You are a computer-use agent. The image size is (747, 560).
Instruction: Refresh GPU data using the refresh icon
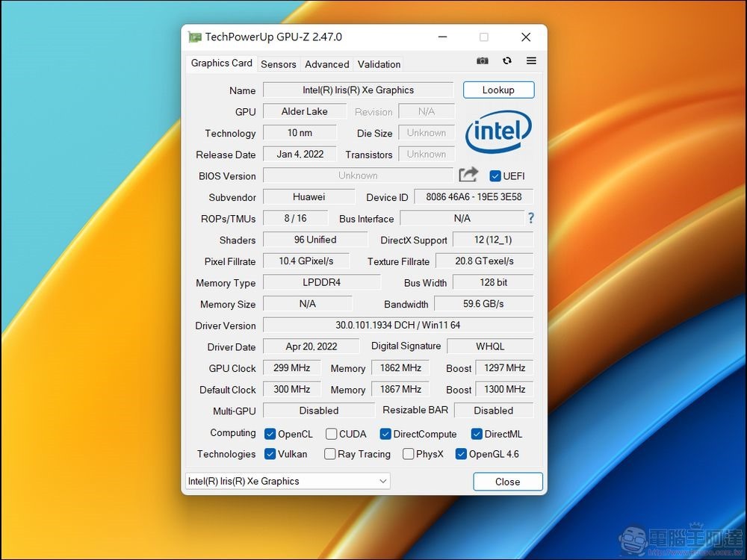click(506, 61)
